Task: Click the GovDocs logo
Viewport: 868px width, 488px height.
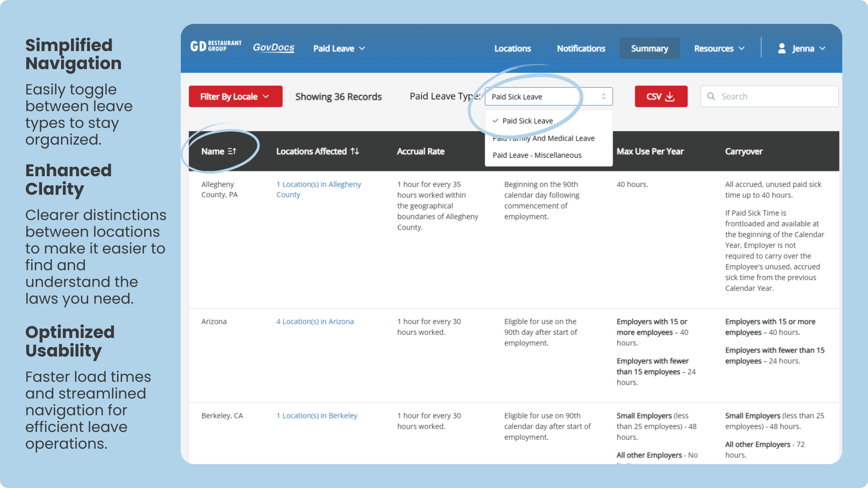Action: pos(273,47)
